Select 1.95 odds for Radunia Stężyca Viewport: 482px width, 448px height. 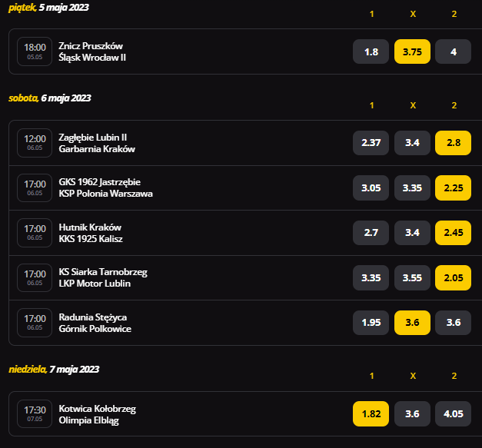coord(371,323)
